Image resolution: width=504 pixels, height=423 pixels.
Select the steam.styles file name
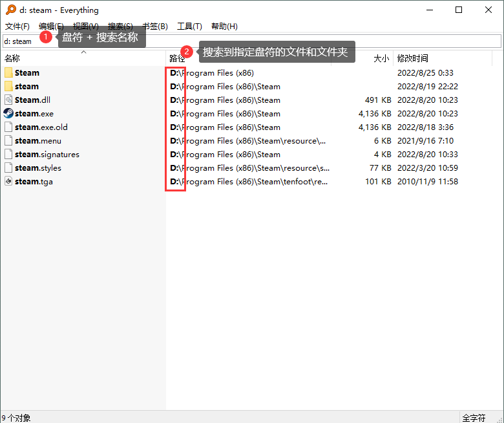click(x=38, y=168)
